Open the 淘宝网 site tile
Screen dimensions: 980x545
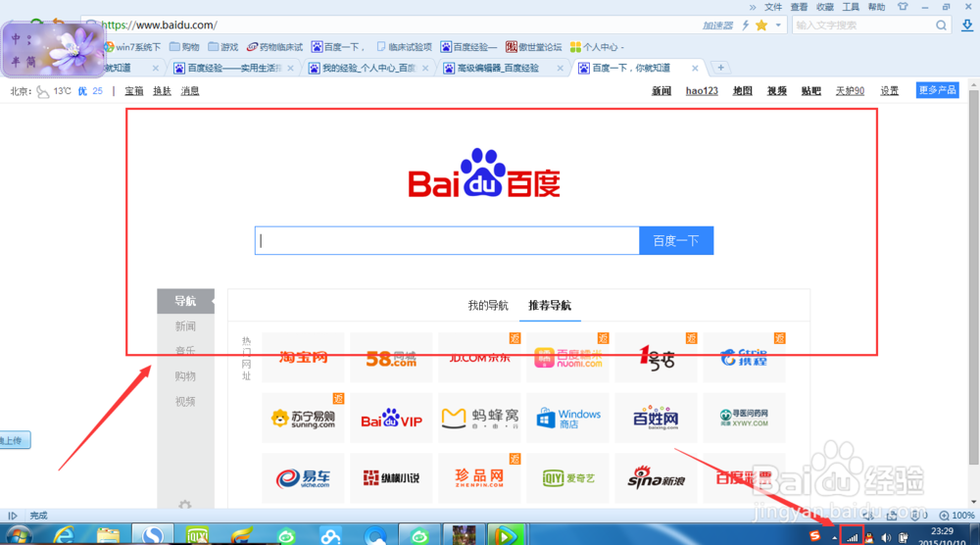(x=303, y=358)
